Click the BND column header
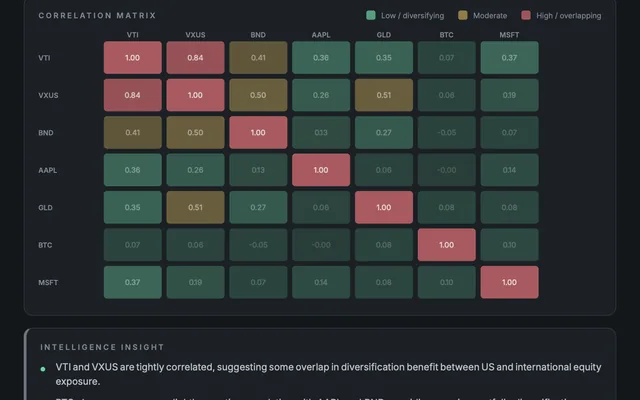The height and width of the screenshot is (400, 640). pyautogui.click(x=258, y=35)
